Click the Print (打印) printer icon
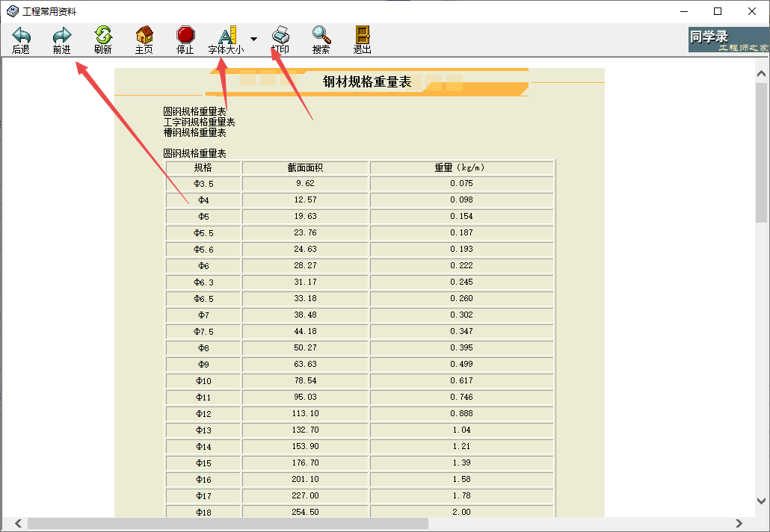The height and width of the screenshot is (532, 770). tap(280, 35)
